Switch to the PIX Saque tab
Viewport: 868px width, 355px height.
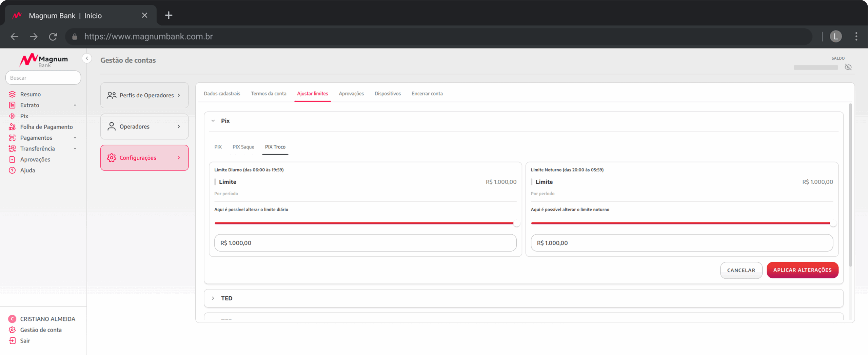click(x=243, y=147)
